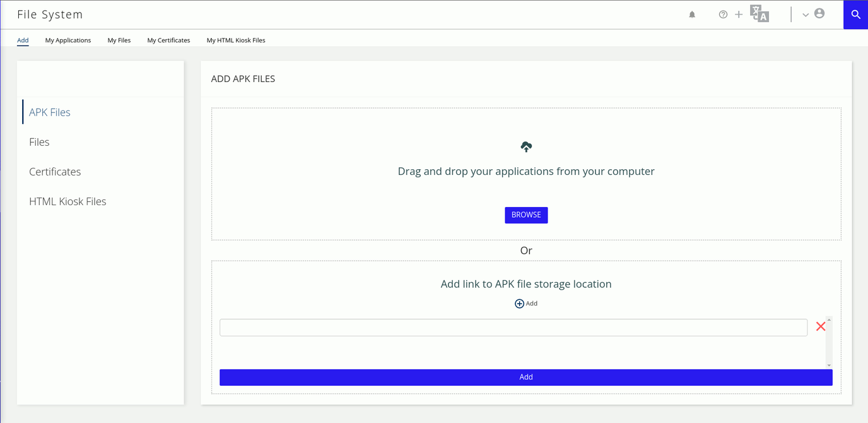Choose HTML Kiosk Files in sidebar
This screenshot has height=423, width=868.
(67, 201)
